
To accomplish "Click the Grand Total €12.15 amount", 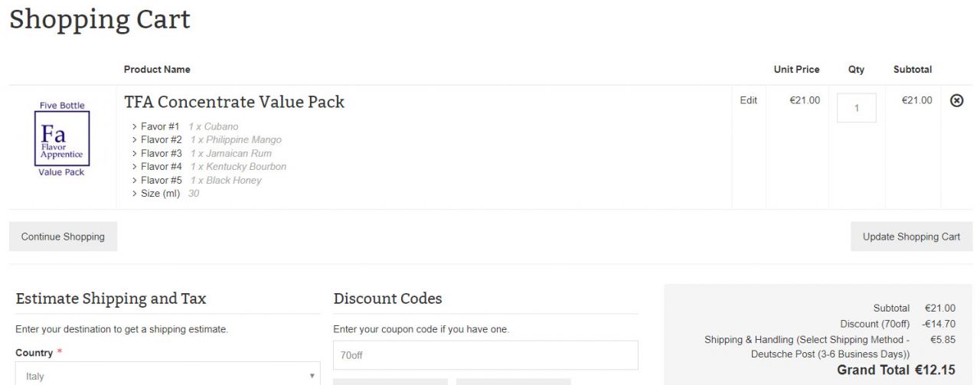I will click(x=935, y=370).
